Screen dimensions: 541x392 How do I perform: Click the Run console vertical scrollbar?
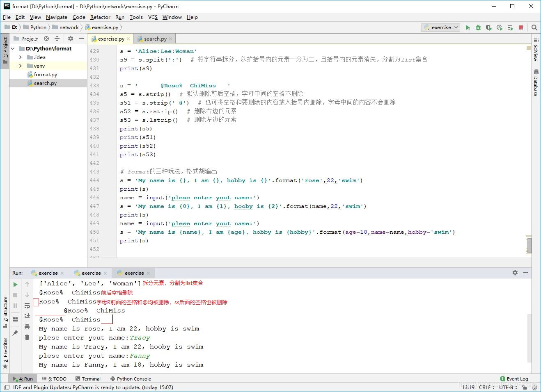click(530, 338)
